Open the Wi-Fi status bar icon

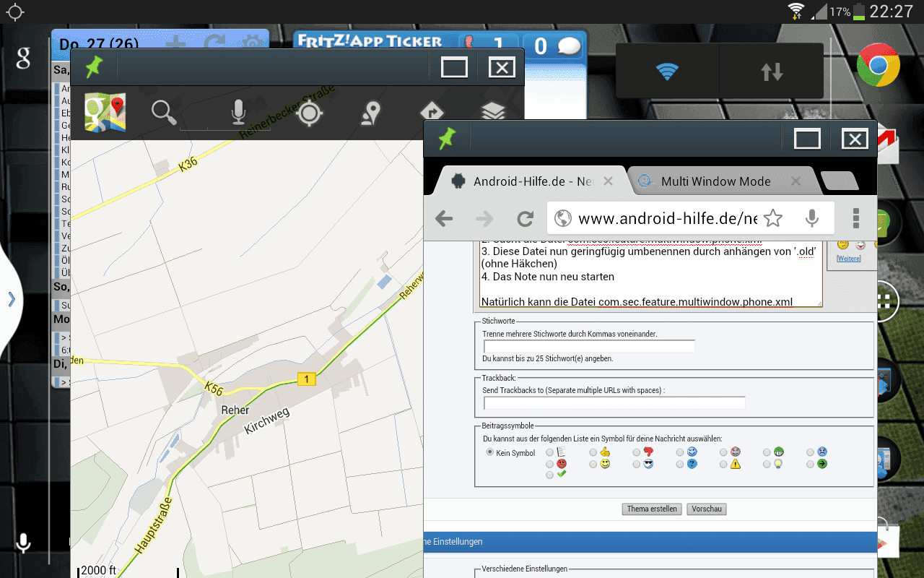coord(796,11)
